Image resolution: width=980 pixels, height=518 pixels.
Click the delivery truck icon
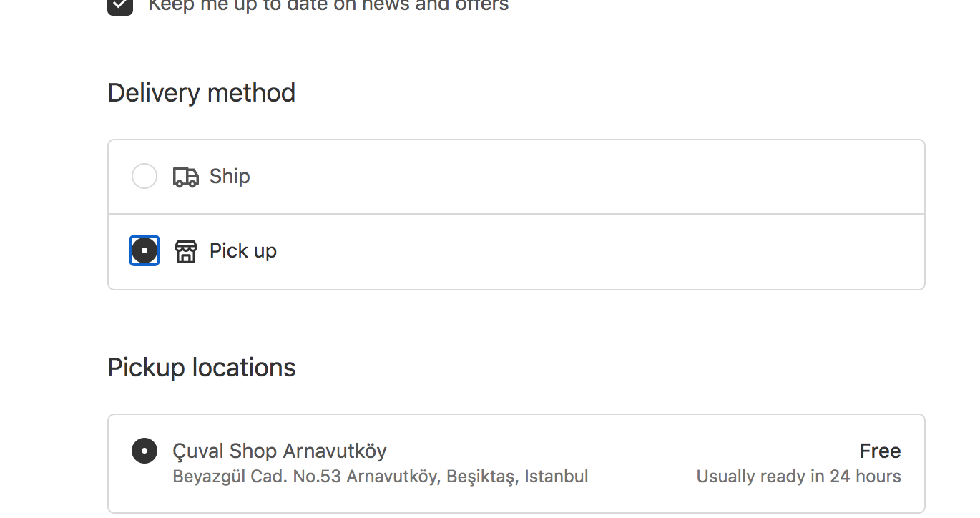[186, 177]
